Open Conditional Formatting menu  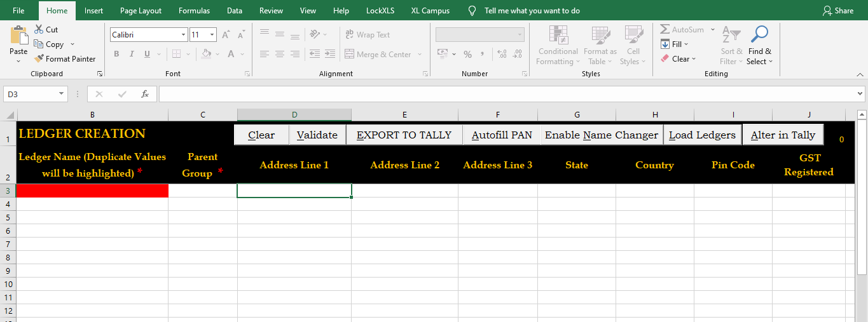[558, 45]
